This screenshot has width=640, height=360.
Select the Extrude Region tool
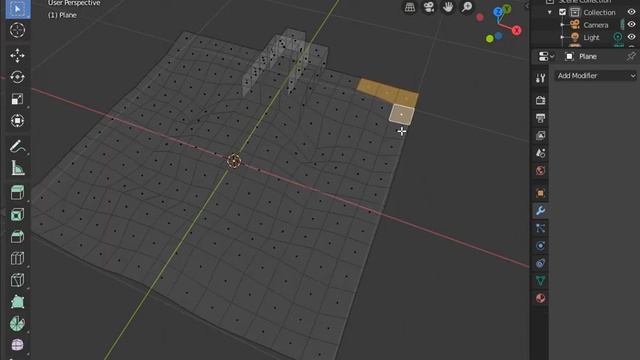[x=18, y=193]
